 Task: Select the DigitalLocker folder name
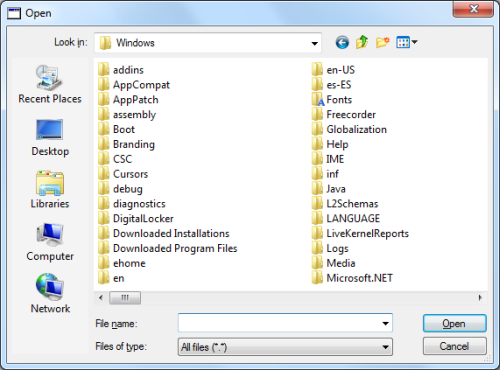[x=143, y=219]
